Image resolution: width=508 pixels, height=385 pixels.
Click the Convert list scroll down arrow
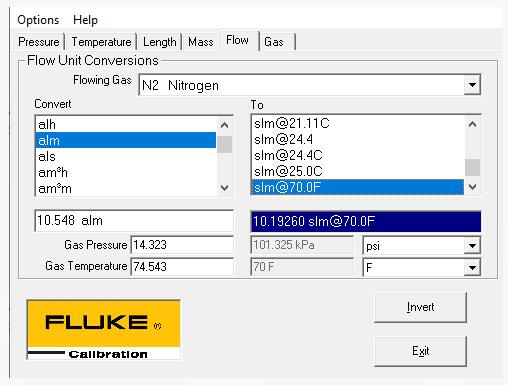coord(224,188)
